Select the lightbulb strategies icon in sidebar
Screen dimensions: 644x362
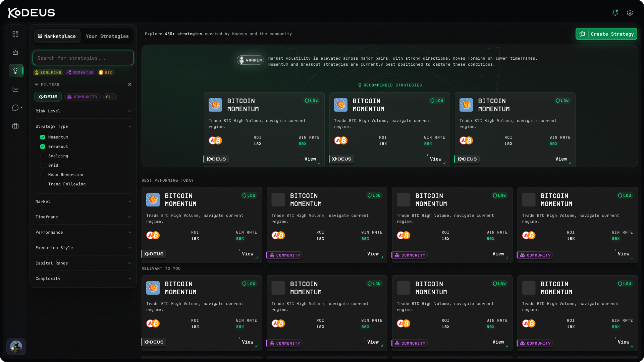(15, 71)
